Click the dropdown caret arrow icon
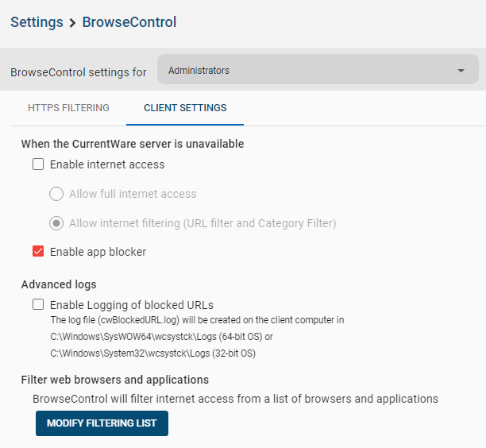 (461, 71)
